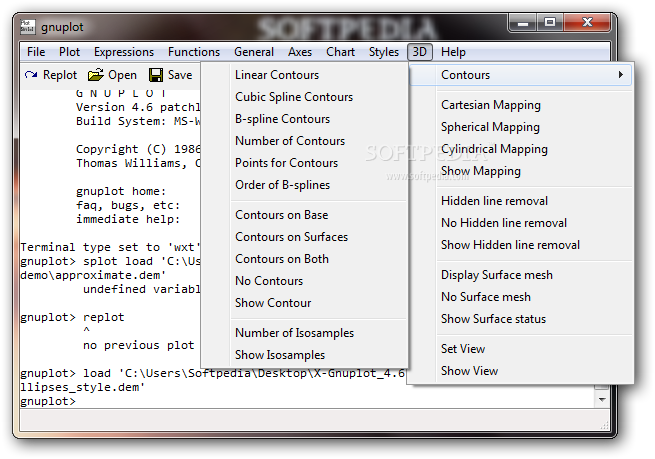Select the Contours menu entry
The height and width of the screenshot is (459, 655).
520,75
